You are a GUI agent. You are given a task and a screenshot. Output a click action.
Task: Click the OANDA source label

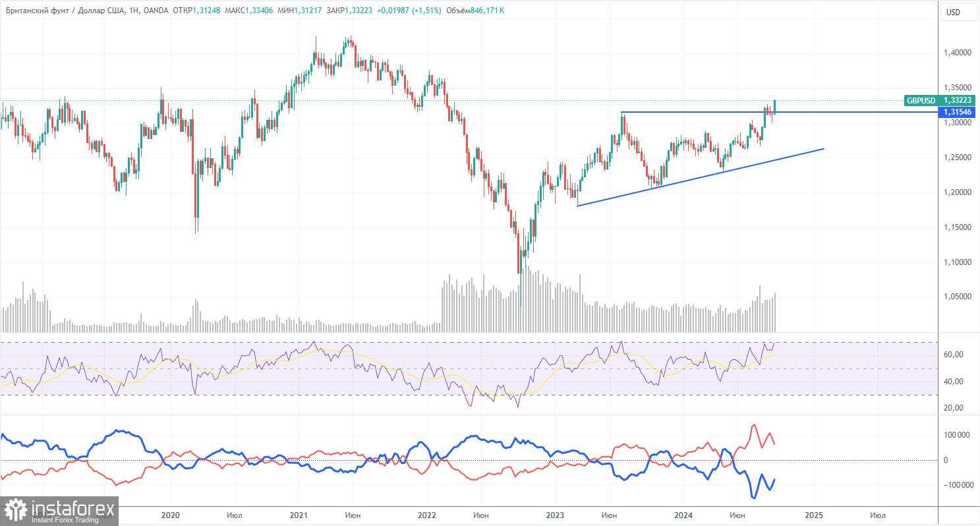pyautogui.click(x=156, y=9)
